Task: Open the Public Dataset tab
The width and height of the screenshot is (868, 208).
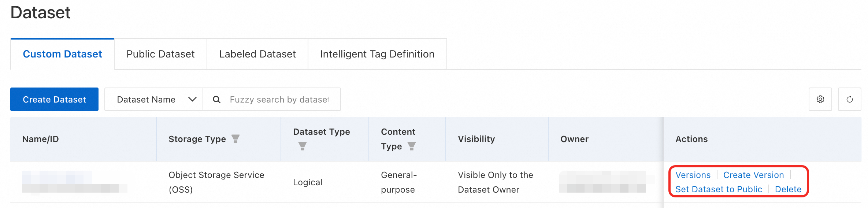Action: pos(160,54)
